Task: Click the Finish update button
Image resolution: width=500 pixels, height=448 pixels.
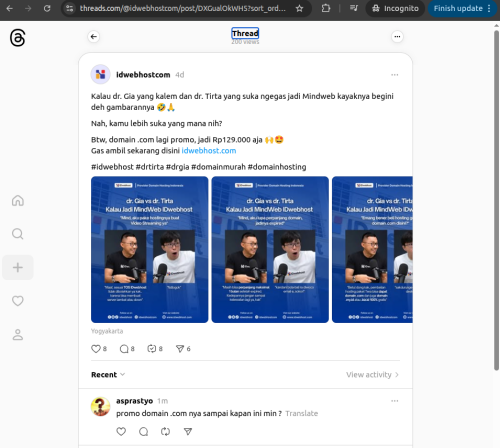Action: click(462, 8)
